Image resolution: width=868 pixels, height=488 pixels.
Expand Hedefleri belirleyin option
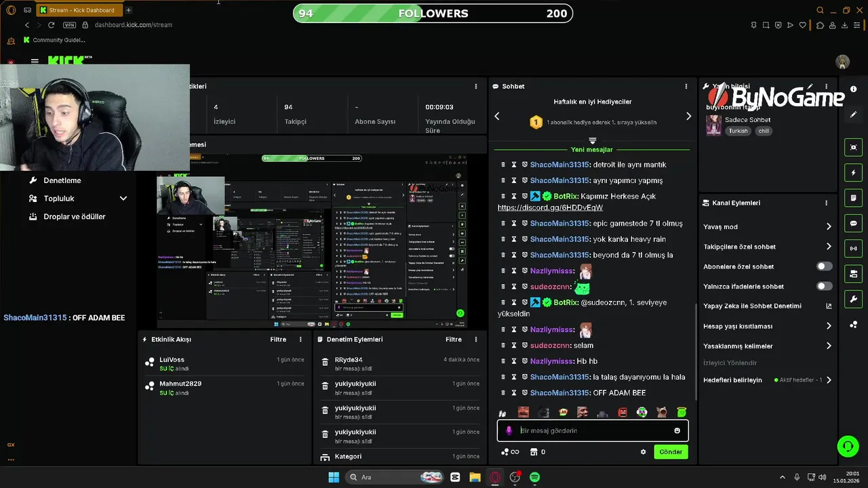coord(828,380)
